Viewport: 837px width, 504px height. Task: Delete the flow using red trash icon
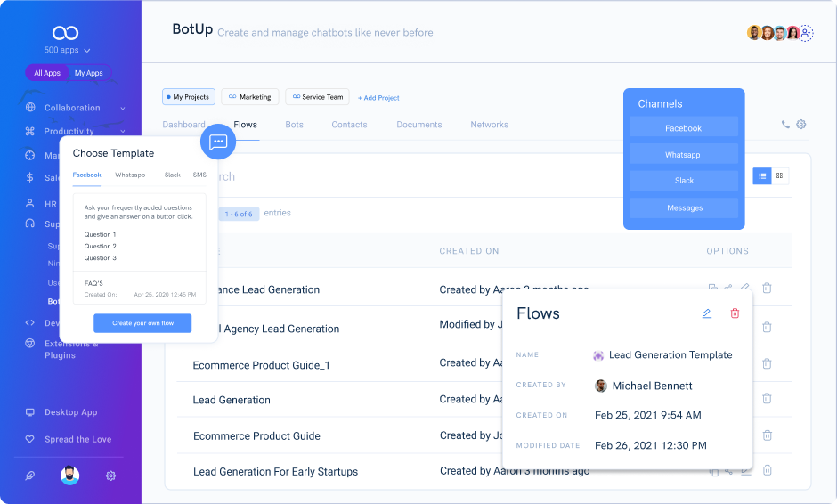pos(735,313)
